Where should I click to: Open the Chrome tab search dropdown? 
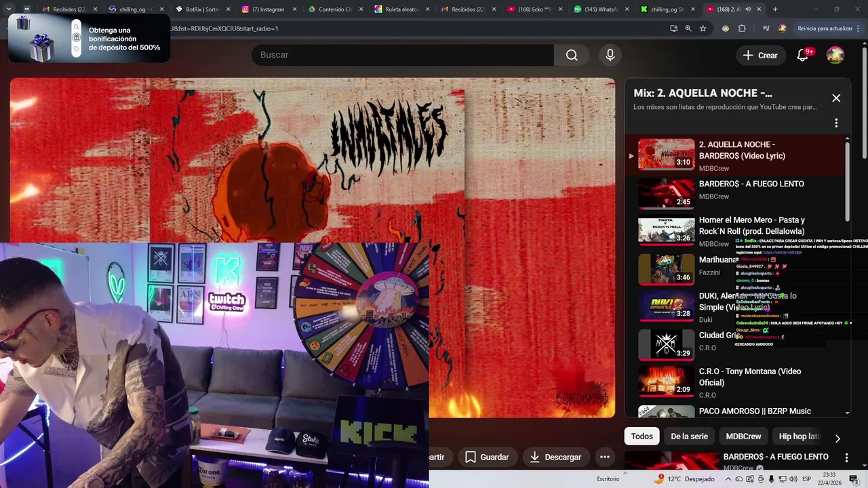[8, 9]
